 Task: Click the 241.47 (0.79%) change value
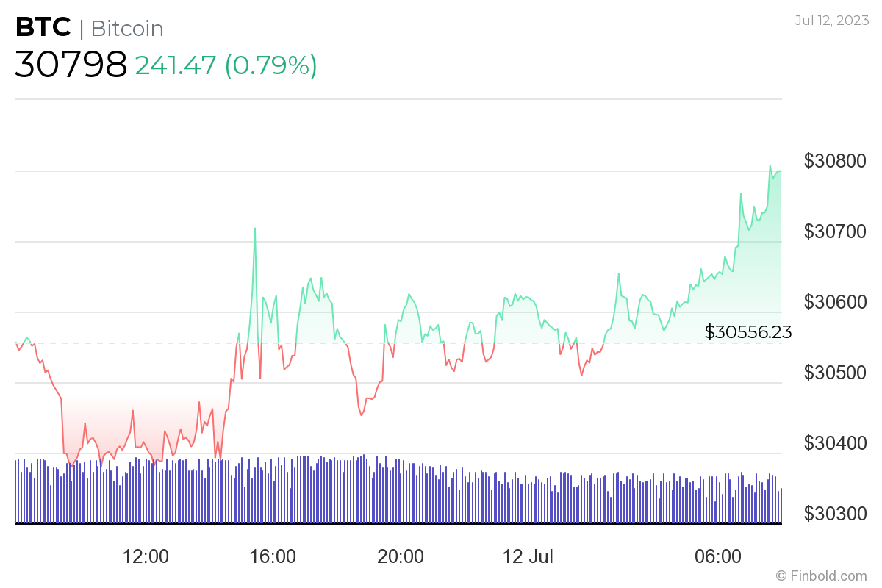point(226,65)
